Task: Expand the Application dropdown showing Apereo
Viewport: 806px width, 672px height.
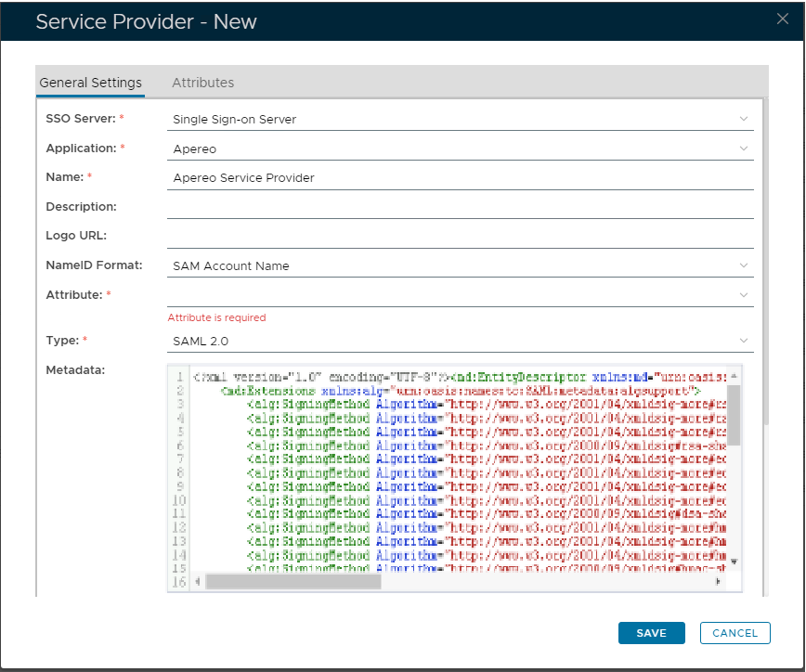Action: [743, 149]
